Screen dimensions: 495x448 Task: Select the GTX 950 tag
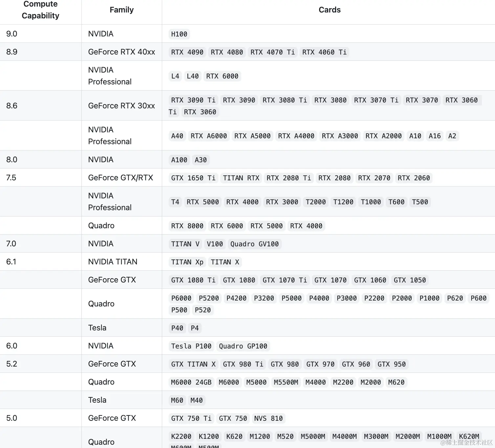[x=392, y=364]
